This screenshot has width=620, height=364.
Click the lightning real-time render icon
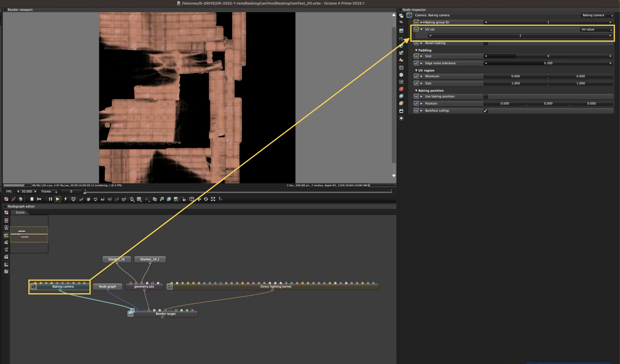(x=65, y=199)
